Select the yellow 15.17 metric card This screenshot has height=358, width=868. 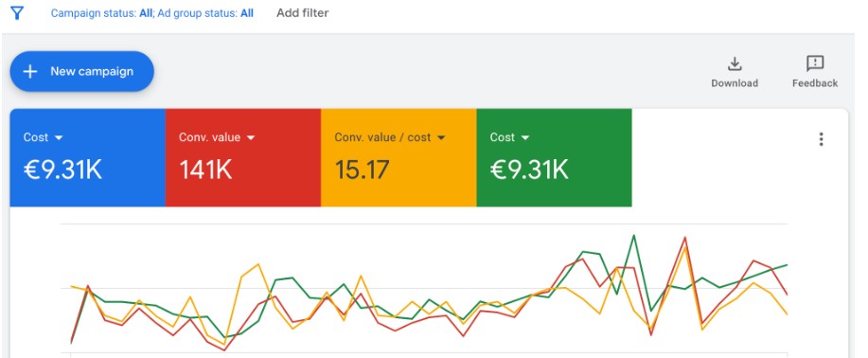point(399,157)
